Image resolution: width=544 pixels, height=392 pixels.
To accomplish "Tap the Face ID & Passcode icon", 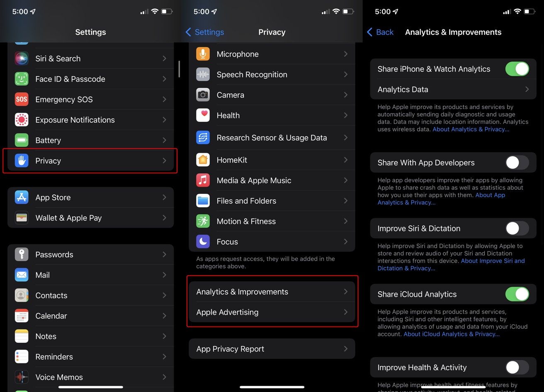I will (22, 79).
